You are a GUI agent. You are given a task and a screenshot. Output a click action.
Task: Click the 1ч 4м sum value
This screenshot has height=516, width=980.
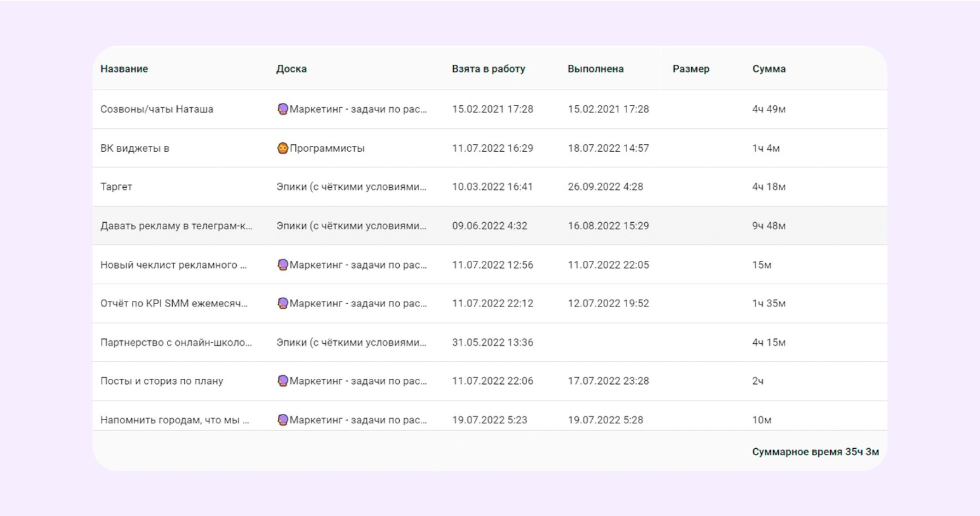(x=766, y=148)
